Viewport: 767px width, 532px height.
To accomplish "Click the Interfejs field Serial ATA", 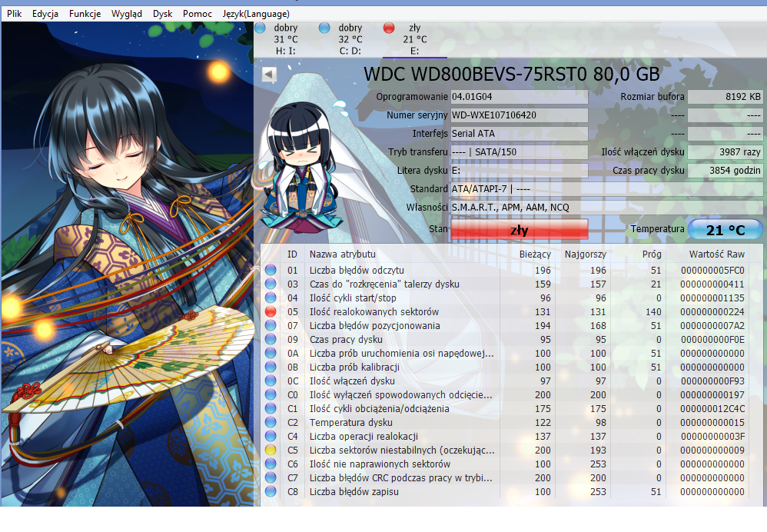I will tap(519, 133).
